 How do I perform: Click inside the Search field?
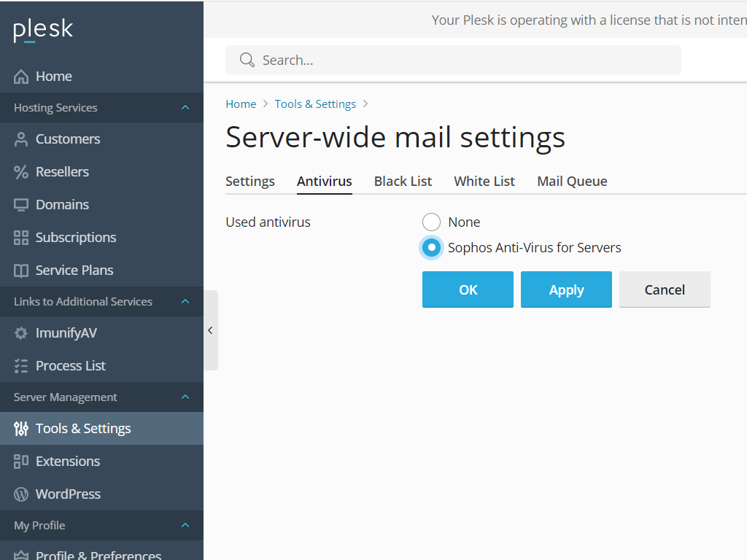452,60
